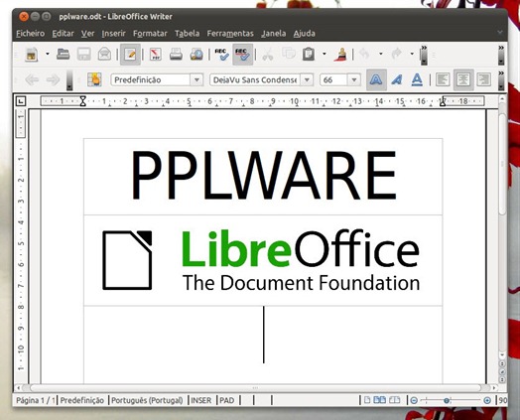Open the Tabela menu
Viewport: 520px width, 420px height.
point(187,34)
